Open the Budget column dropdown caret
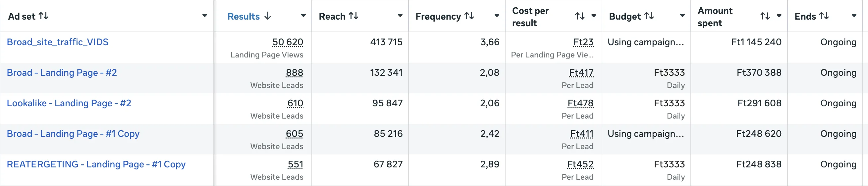868x186 pixels. 682,16
